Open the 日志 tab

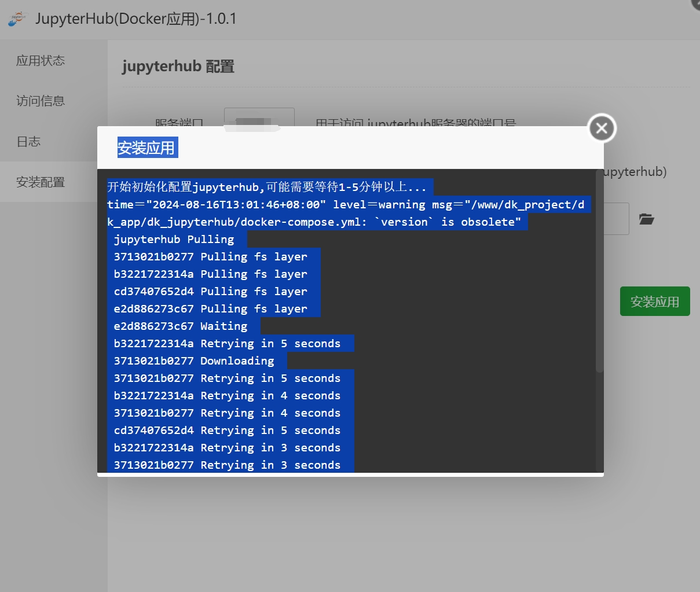tap(28, 142)
